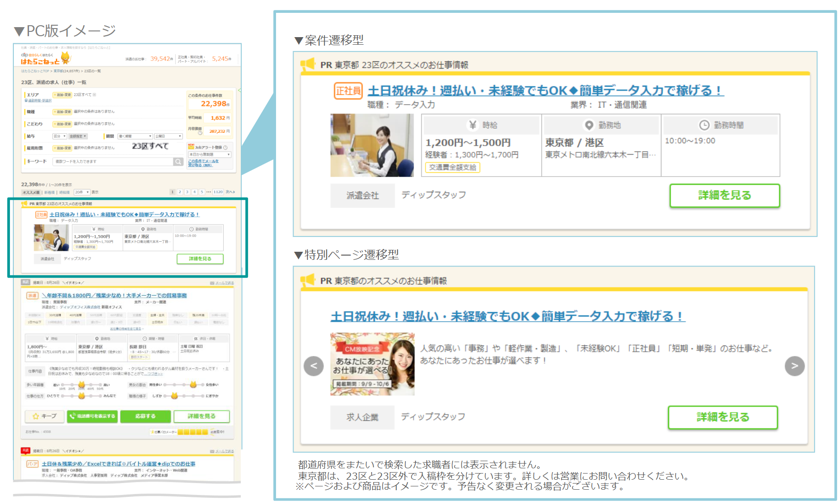Click the star icon on the キープ button
The width and height of the screenshot is (838, 504).
click(35, 416)
